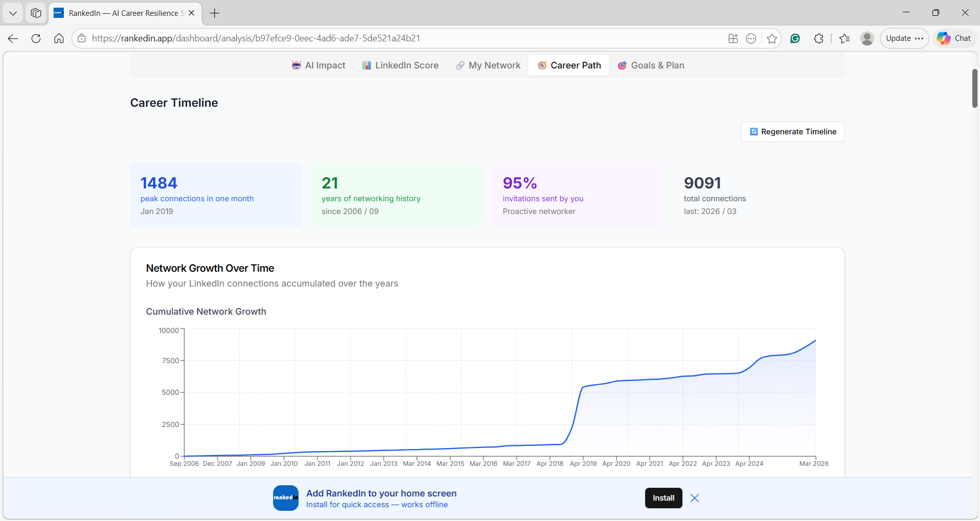Click the line endpoint at Mar 2026
Screen dimensions: 980x521
816,340
